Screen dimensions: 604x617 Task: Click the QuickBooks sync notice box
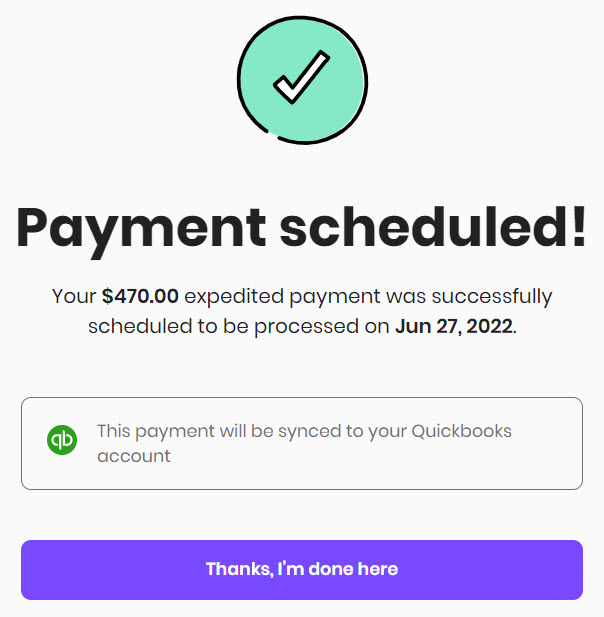coord(302,443)
